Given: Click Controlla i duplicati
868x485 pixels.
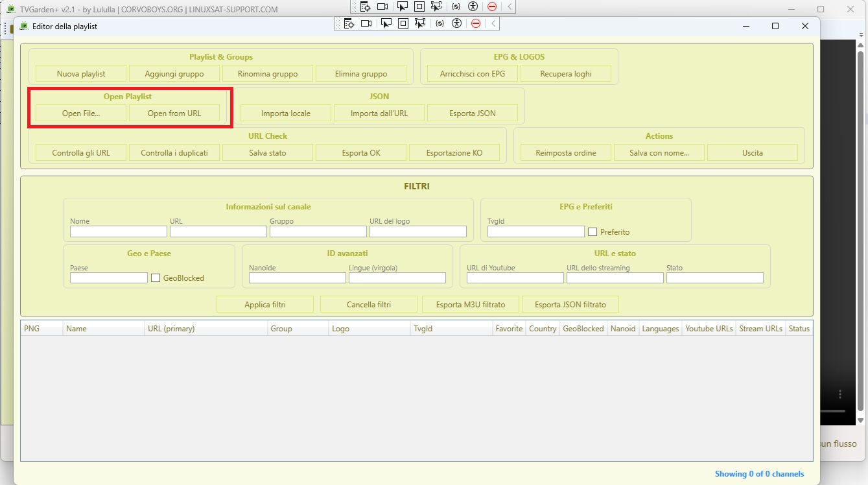Looking at the screenshot, I should pyautogui.click(x=174, y=152).
